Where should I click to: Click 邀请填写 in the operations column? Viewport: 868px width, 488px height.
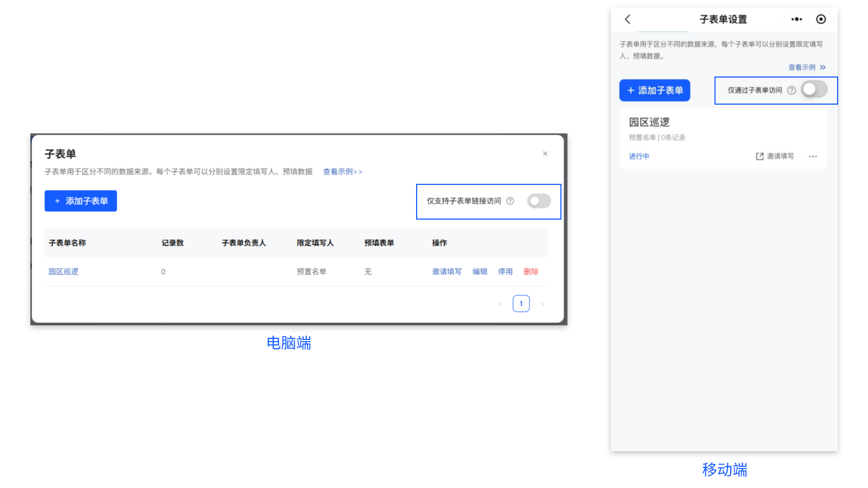(x=446, y=272)
